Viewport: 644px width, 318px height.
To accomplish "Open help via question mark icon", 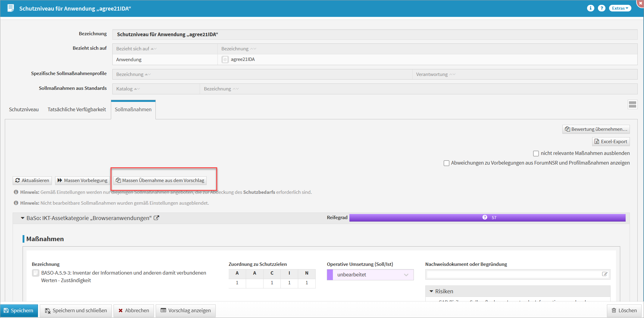I will click(x=602, y=8).
